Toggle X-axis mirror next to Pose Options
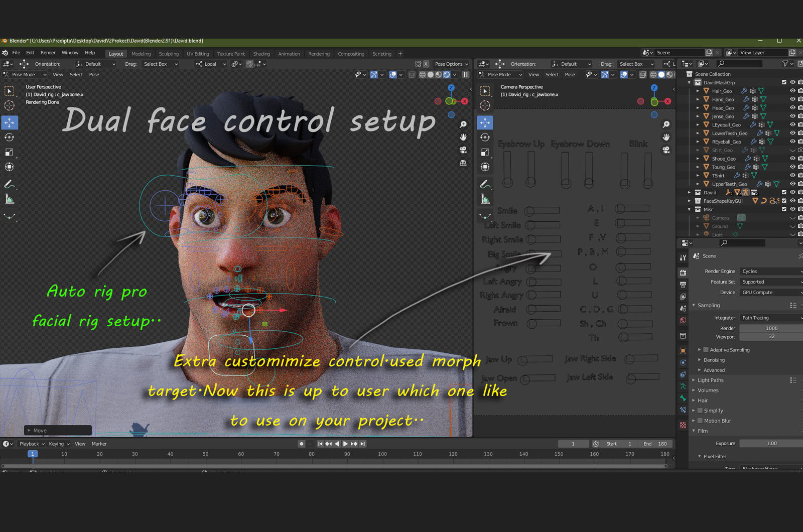 tap(426, 64)
